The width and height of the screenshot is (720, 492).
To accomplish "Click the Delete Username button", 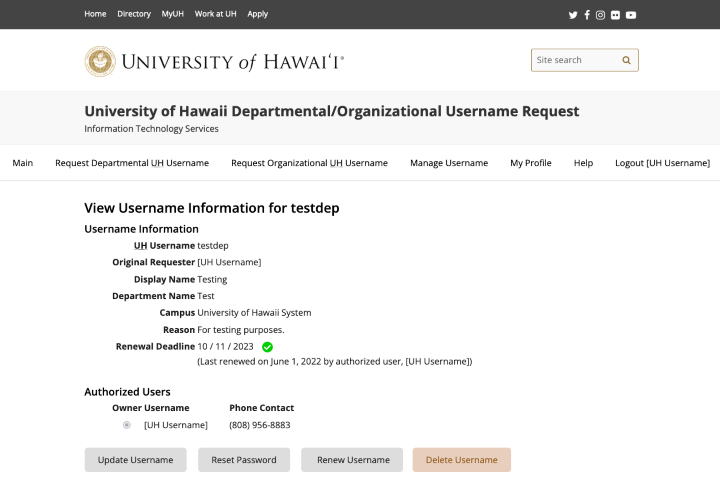I will [x=461, y=460].
